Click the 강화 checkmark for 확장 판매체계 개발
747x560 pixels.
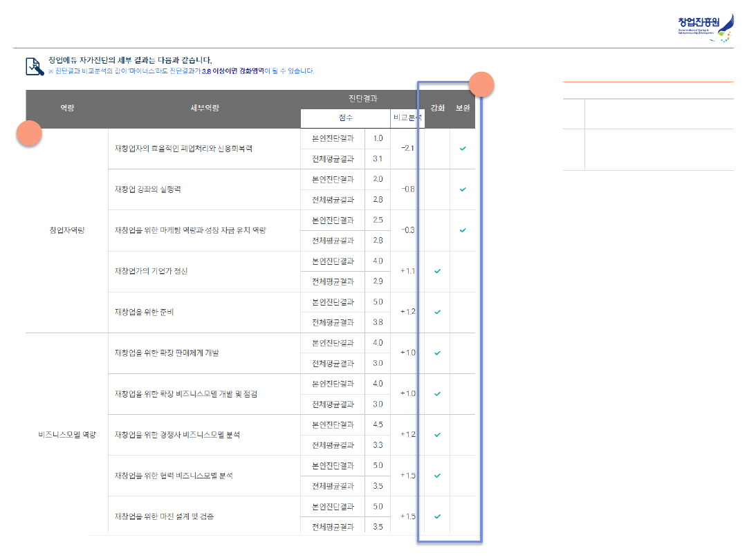click(x=437, y=353)
